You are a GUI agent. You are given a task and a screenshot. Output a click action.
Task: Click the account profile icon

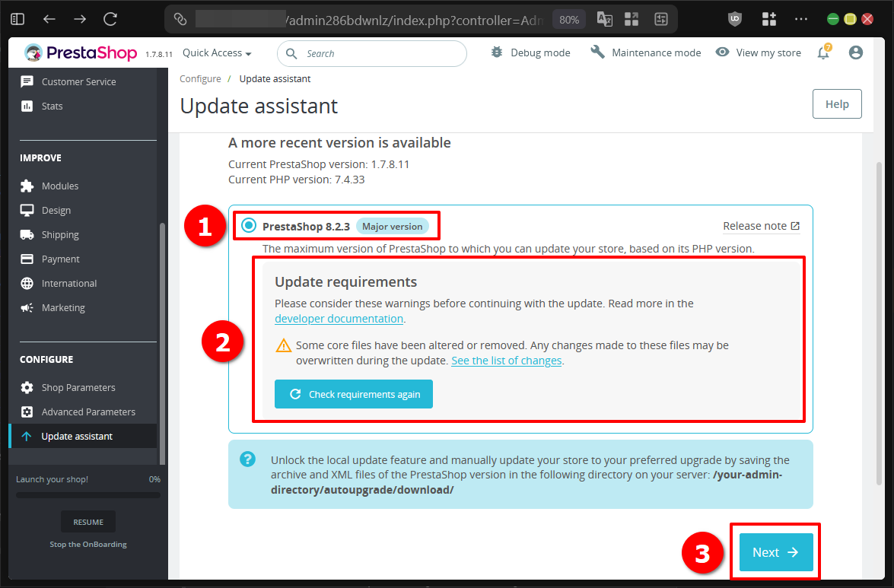coord(856,52)
